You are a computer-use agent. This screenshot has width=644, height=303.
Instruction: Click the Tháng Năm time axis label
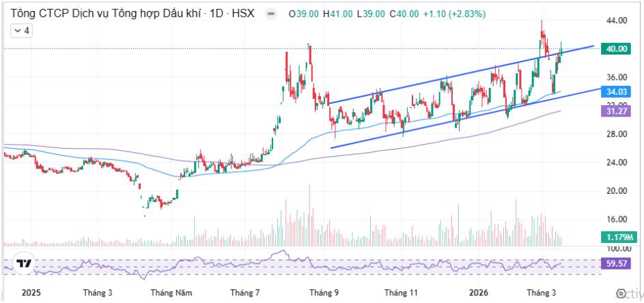(167, 293)
